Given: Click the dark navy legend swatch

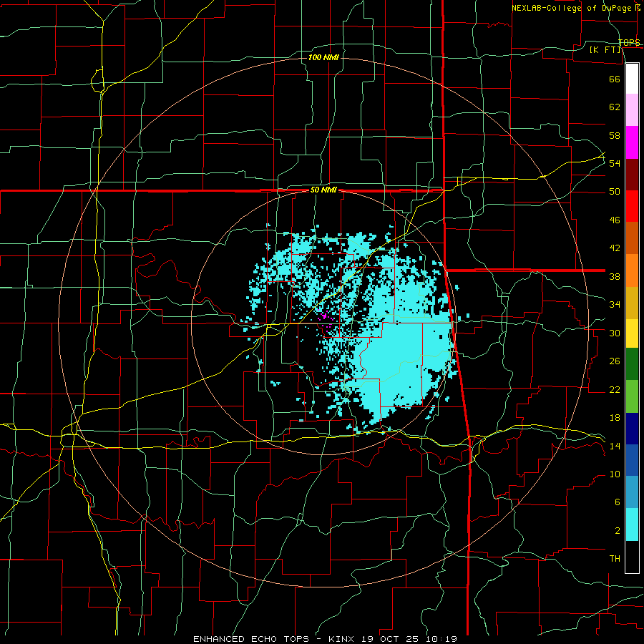Looking at the screenshot, I should (632, 429).
